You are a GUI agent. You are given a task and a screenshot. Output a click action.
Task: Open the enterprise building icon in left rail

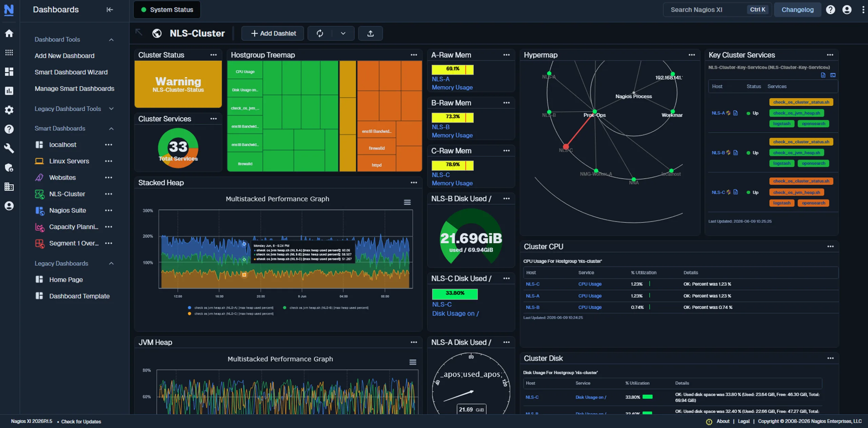tap(9, 186)
